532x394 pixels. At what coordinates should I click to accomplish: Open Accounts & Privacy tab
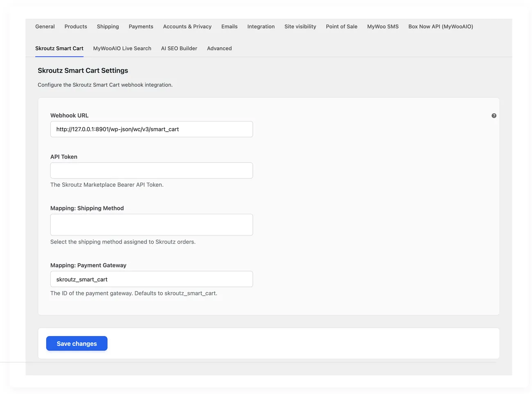187,27
